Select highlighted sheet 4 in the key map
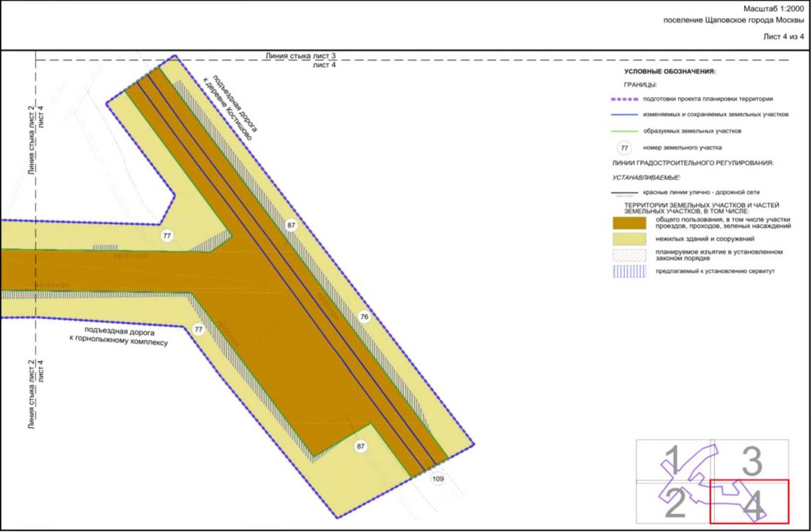The image size is (811, 532). 751,503
